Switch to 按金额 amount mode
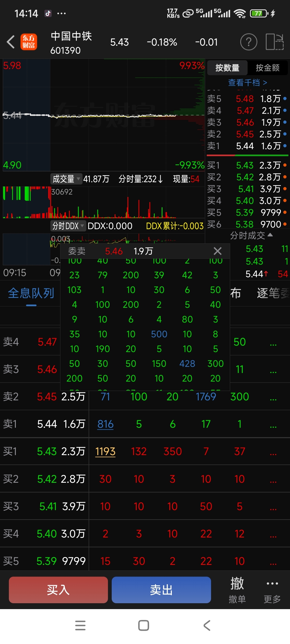Viewport: 290px width, 644px height. pyautogui.click(x=268, y=68)
